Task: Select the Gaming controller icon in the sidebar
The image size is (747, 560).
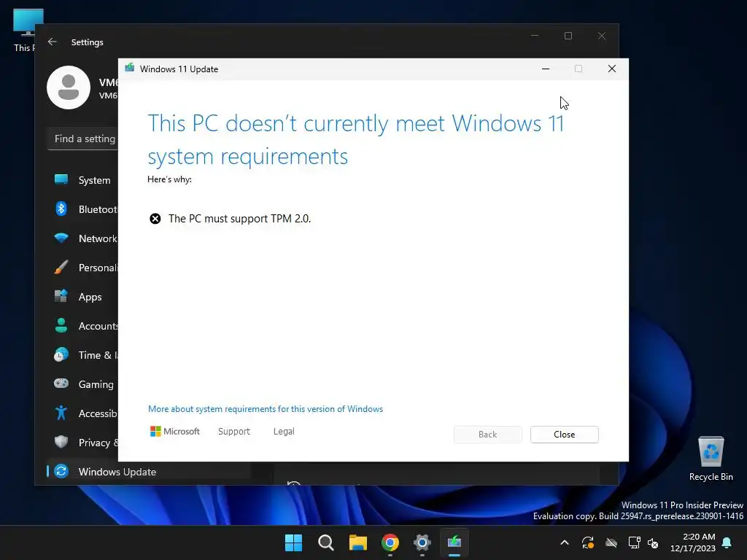Action: pyautogui.click(x=61, y=384)
